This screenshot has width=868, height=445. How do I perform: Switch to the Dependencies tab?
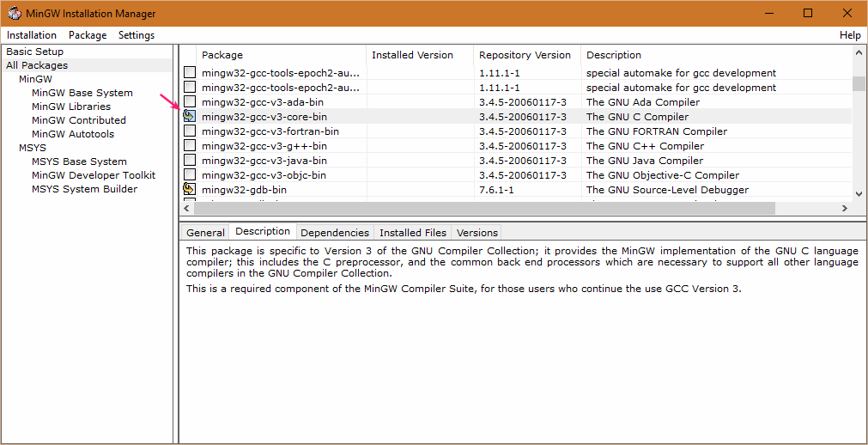click(335, 233)
